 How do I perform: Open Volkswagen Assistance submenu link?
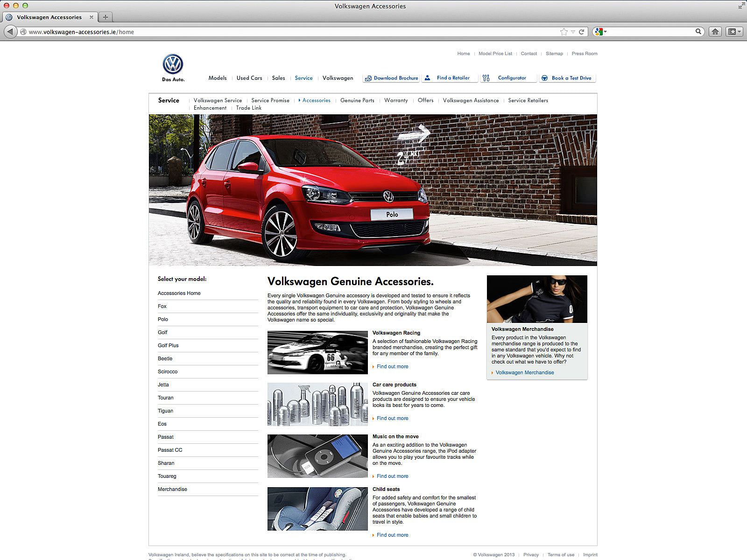tap(471, 100)
